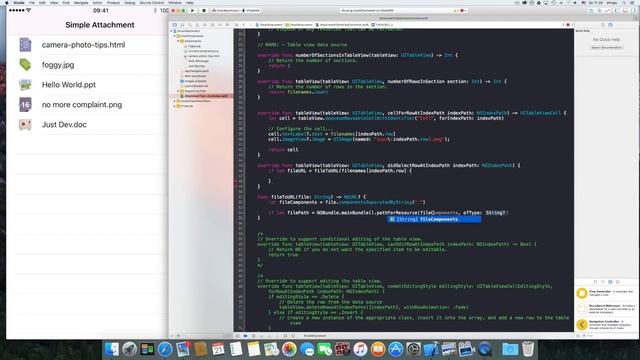Run the project with the Play button
Viewport: 640px width, 360px height.
tap(192, 11)
